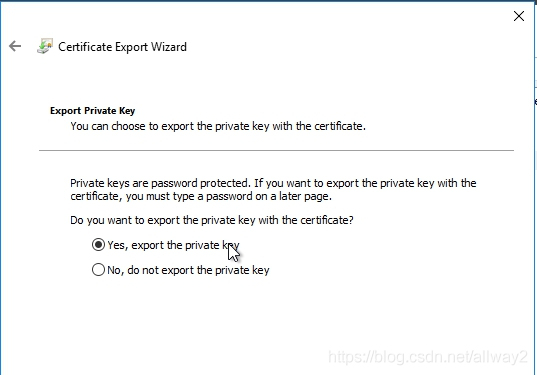Click the blog.csdn.net watermark URL
This screenshot has width=537, height=375.
(428, 357)
